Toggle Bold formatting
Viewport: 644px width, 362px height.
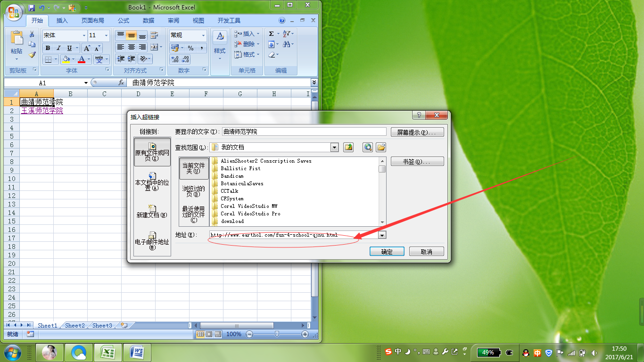point(48,48)
